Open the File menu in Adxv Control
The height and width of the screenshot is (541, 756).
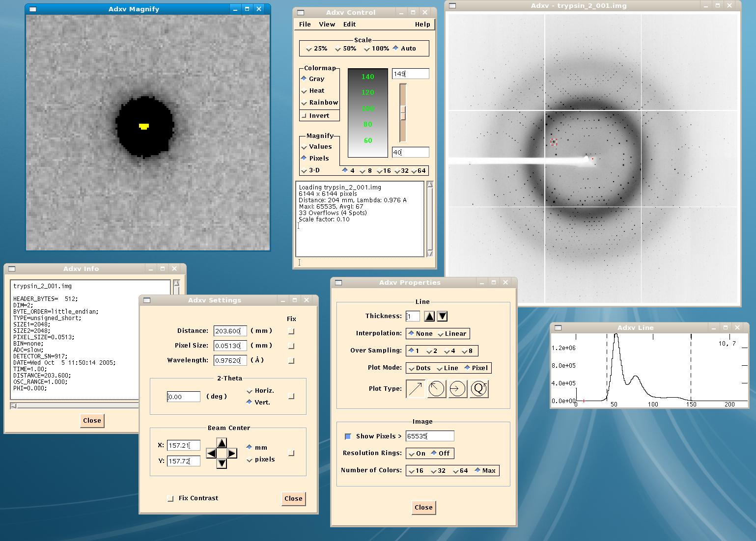[305, 24]
